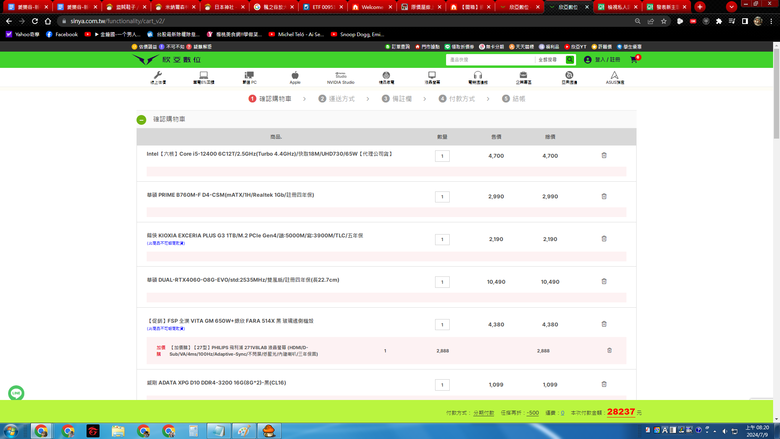Screen dimensions: 780x439
Task: Delete the Intel Core i5-12400 cart item
Action: [x=604, y=156]
